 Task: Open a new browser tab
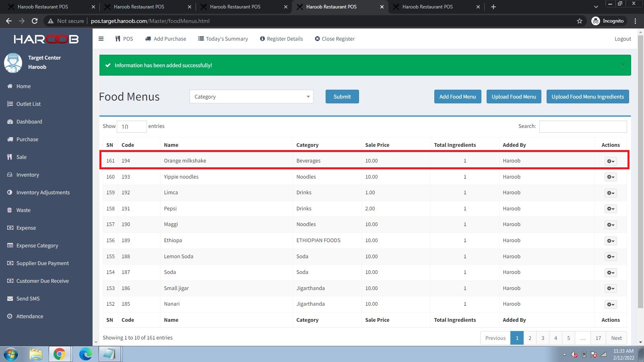pos(493,7)
